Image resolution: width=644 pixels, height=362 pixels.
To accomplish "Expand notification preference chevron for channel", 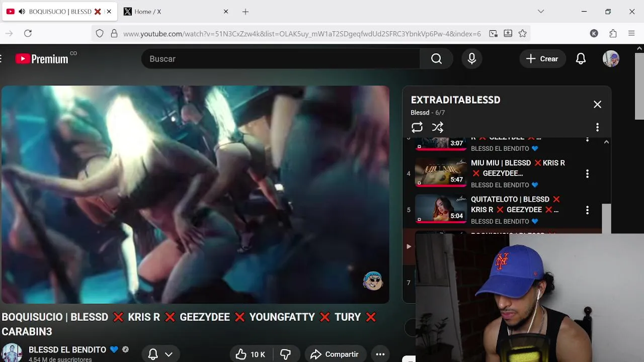I will click(x=169, y=354).
